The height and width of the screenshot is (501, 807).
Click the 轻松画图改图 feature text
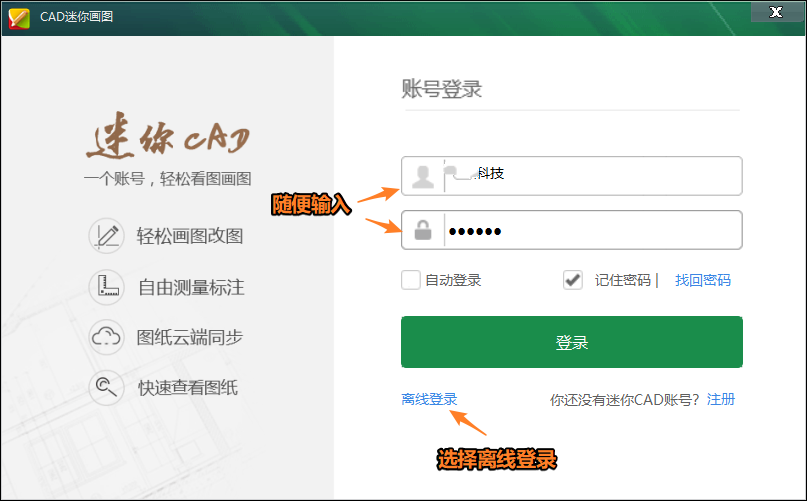coord(189,236)
